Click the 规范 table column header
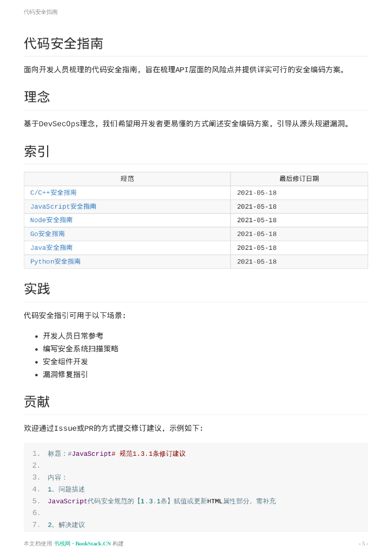This screenshot has width=392, height=555. (127, 179)
